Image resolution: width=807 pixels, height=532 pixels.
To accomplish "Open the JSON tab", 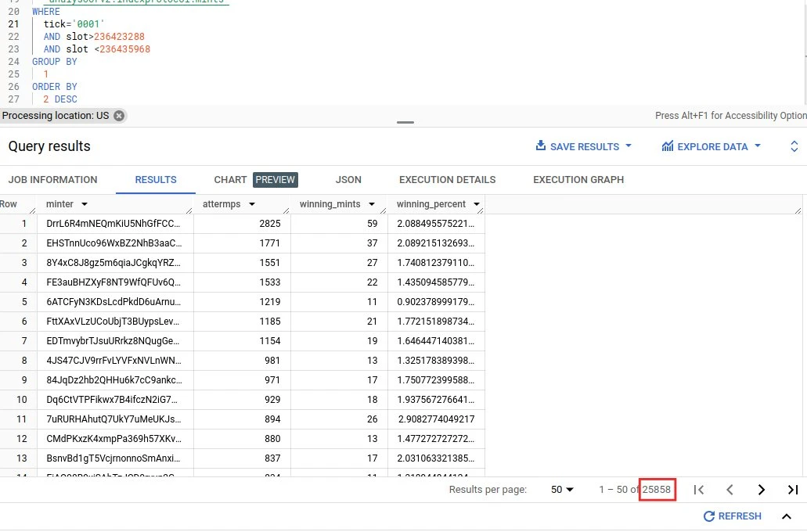I will tap(348, 180).
